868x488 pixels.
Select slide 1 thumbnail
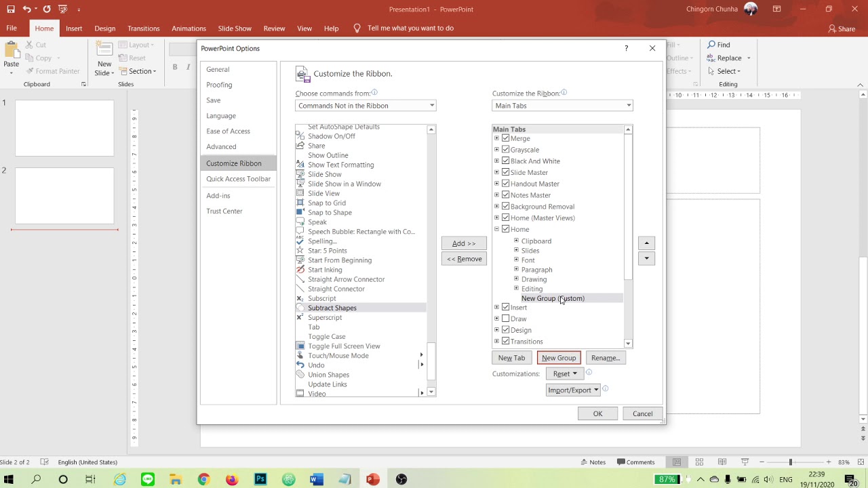[x=64, y=128]
